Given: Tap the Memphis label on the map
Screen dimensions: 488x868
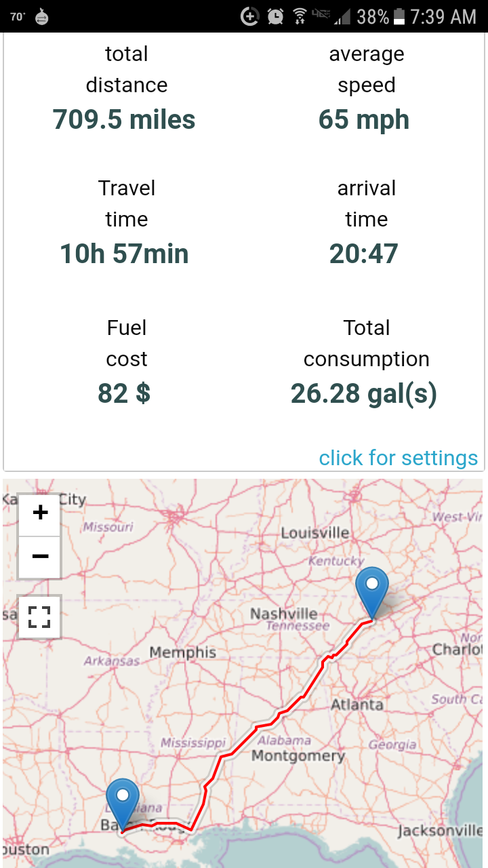Looking at the screenshot, I should pyautogui.click(x=183, y=652).
